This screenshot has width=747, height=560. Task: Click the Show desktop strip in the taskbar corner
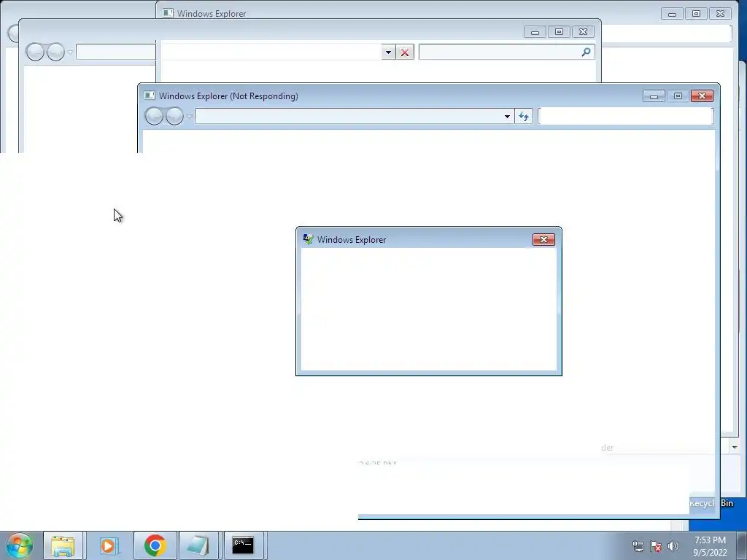tap(742, 545)
